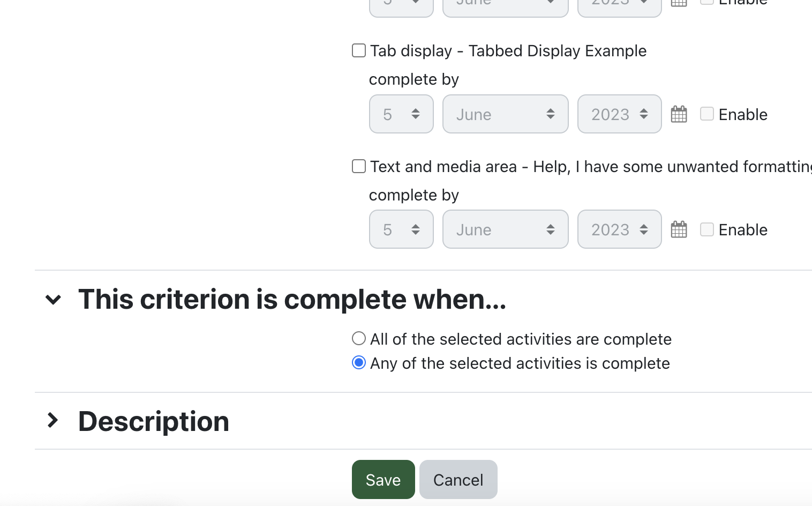Enable the Text and media area completion date
812x506 pixels.
point(707,229)
